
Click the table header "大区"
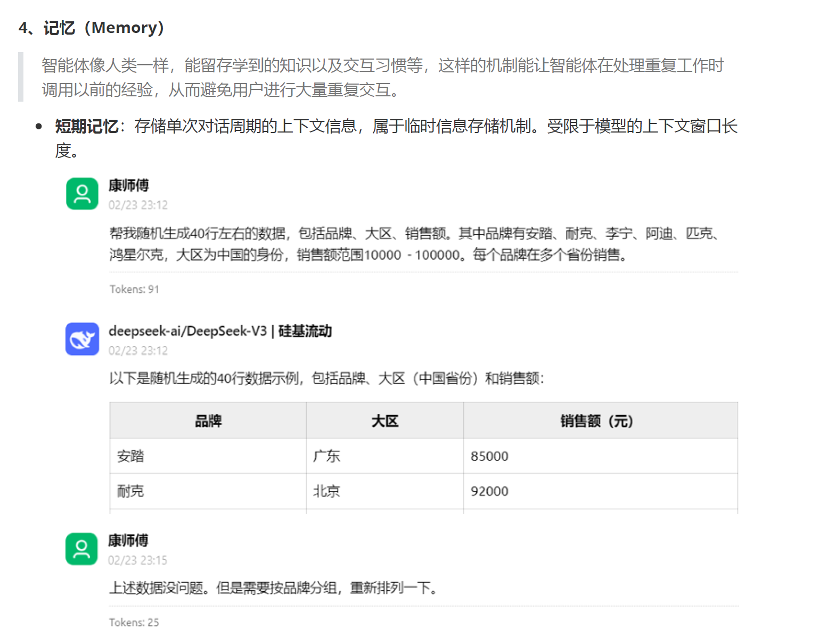pos(385,421)
